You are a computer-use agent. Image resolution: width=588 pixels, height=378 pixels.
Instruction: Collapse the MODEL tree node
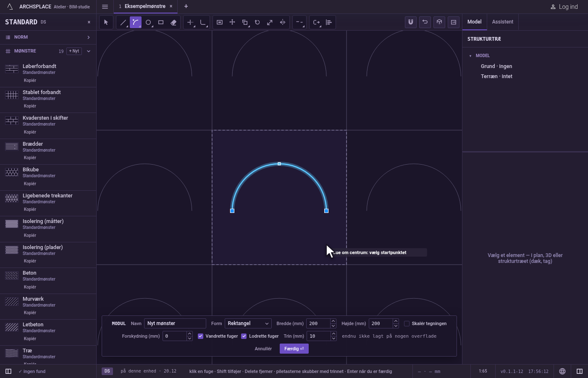(x=470, y=56)
